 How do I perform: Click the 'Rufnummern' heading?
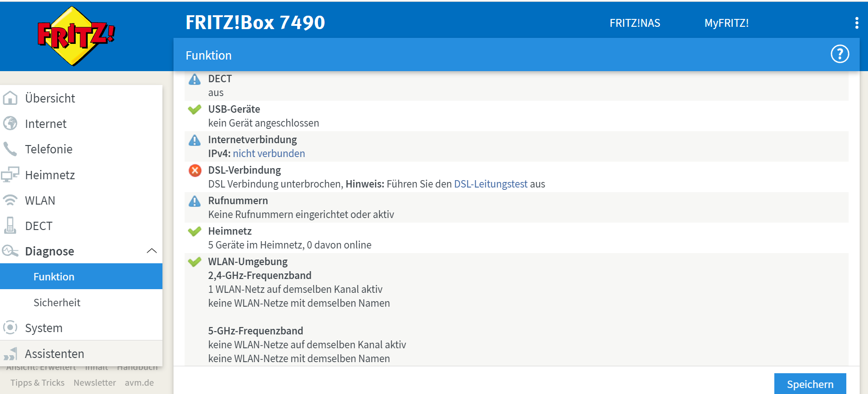(238, 200)
